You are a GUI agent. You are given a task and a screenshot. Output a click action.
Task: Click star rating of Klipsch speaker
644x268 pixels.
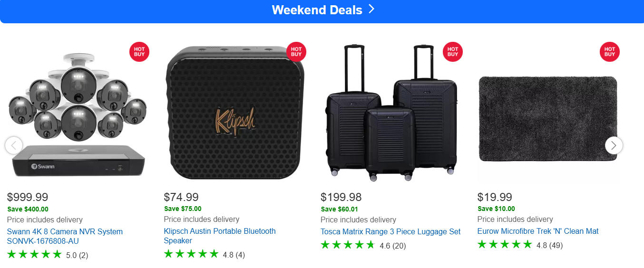coord(191,254)
